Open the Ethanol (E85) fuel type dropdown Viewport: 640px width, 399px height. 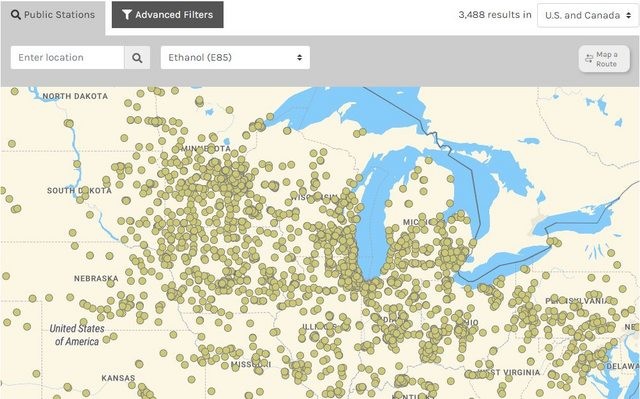235,58
